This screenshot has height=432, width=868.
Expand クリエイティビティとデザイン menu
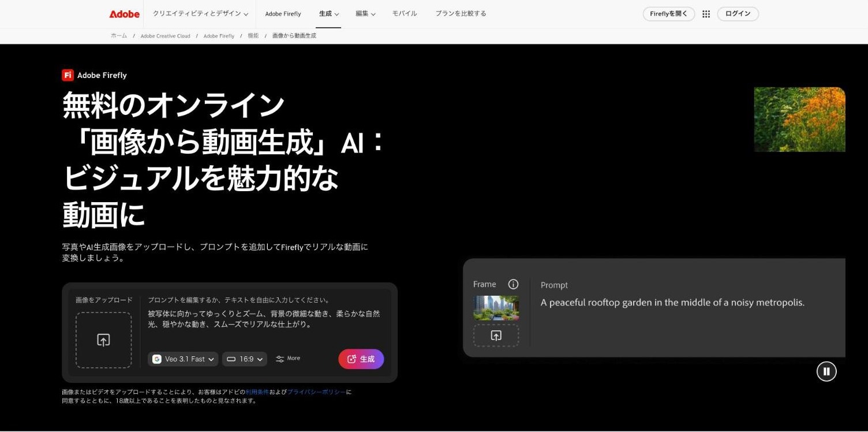click(200, 14)
